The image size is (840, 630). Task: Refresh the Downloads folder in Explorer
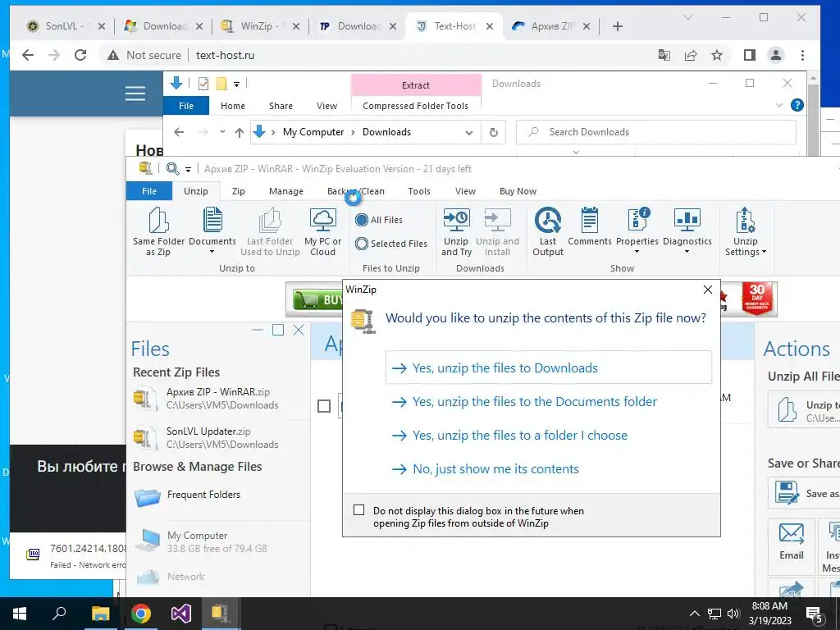pyautogui.click(x=494, y=132)
